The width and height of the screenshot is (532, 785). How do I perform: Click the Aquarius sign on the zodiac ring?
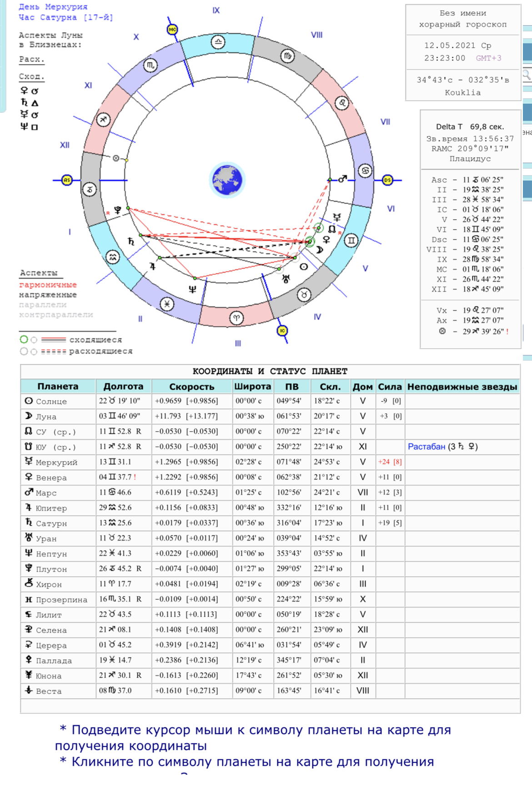coord(112,257)
